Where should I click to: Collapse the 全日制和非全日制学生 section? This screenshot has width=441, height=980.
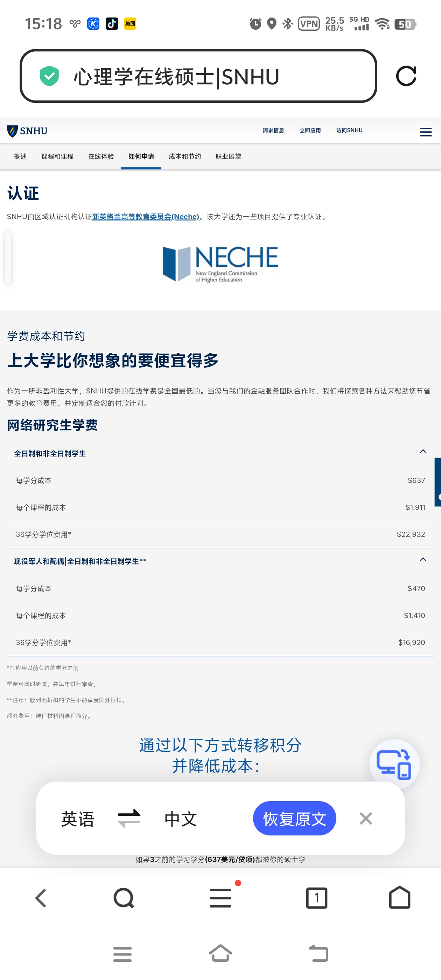[422, 451]
